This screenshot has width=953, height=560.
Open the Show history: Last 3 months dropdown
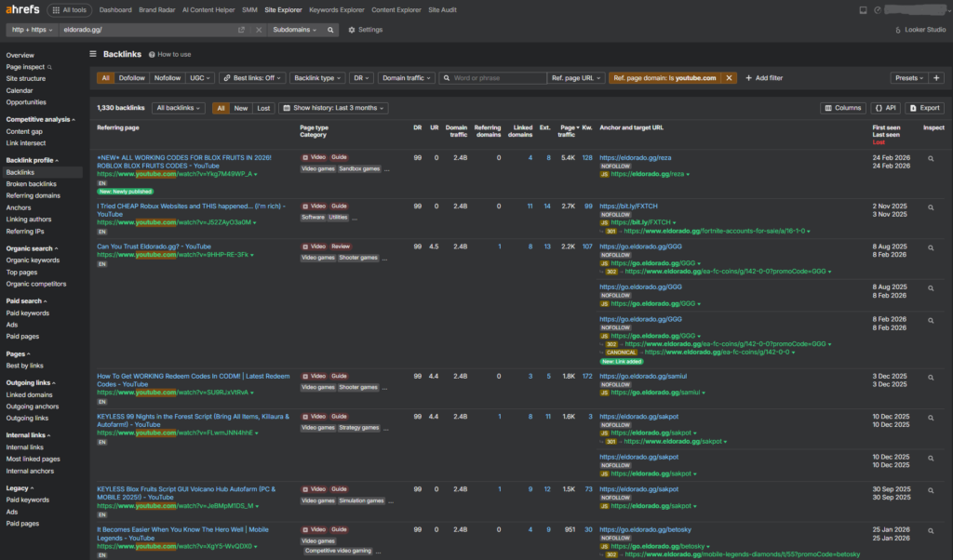click(332, 108)
